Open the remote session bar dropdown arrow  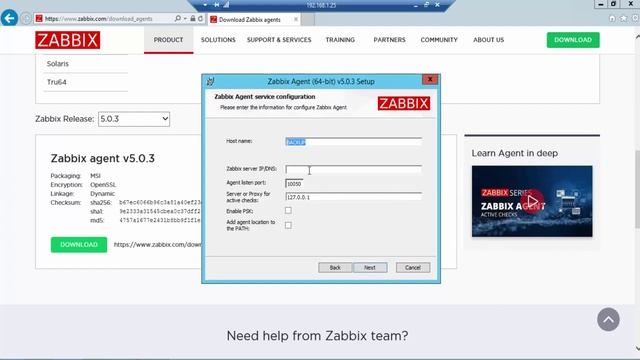(205, 5)
